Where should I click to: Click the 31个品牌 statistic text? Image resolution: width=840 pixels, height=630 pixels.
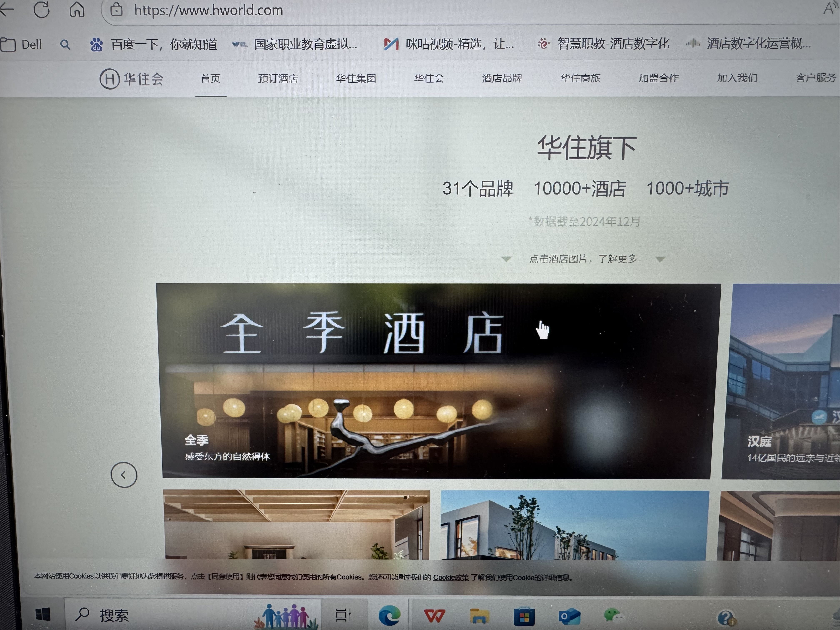(478, 189)
